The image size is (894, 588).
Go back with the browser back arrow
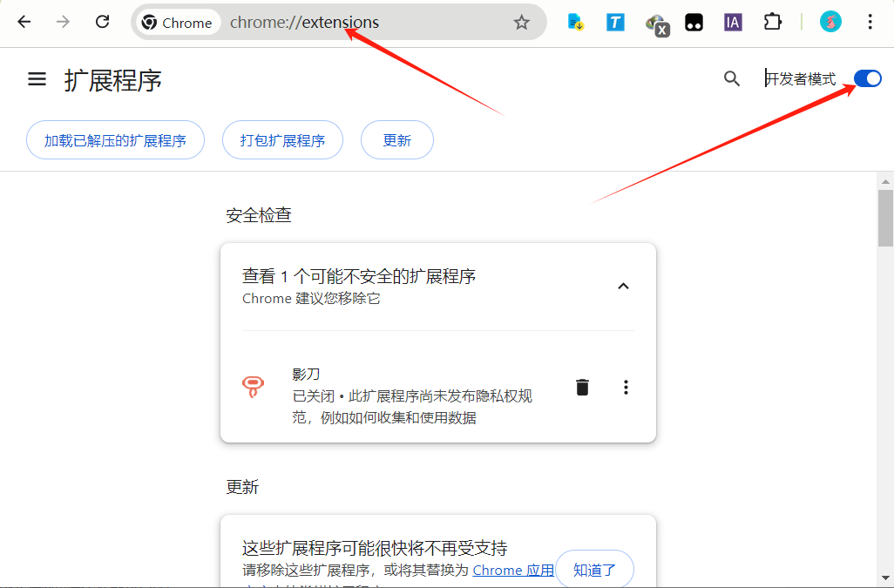click(24, 23)
